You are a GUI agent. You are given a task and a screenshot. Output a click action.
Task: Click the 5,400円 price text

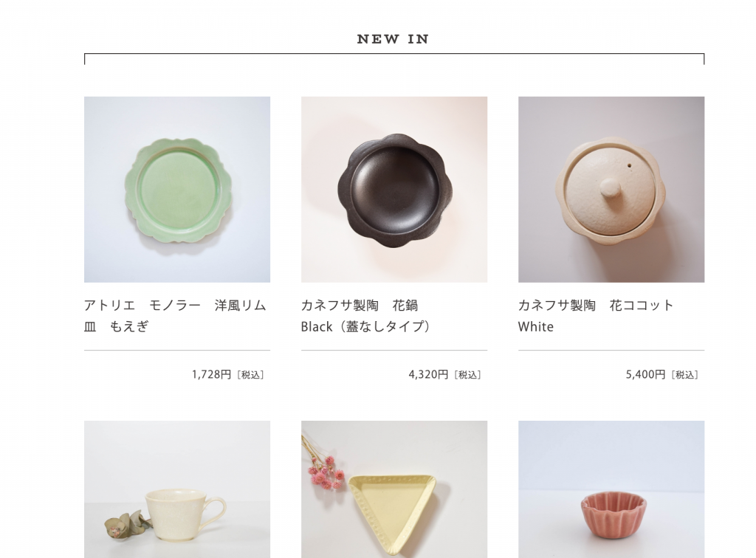tap(645, 374)
